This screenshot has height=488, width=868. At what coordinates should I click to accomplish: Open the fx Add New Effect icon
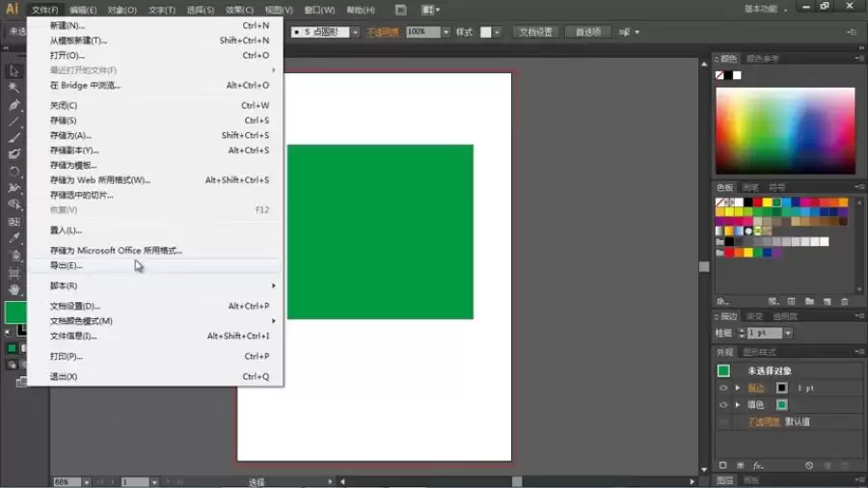[x=758, y=465]
